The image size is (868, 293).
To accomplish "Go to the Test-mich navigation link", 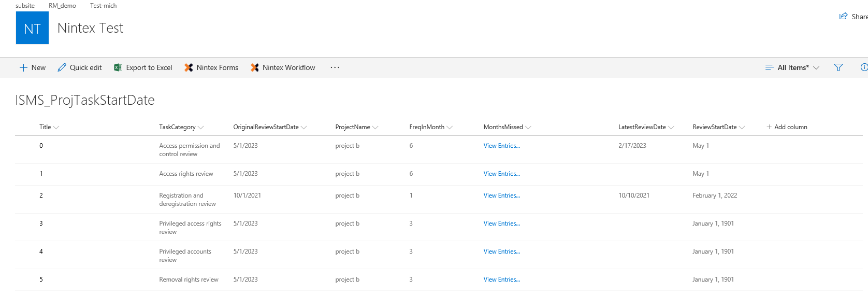I will [103, 6].
